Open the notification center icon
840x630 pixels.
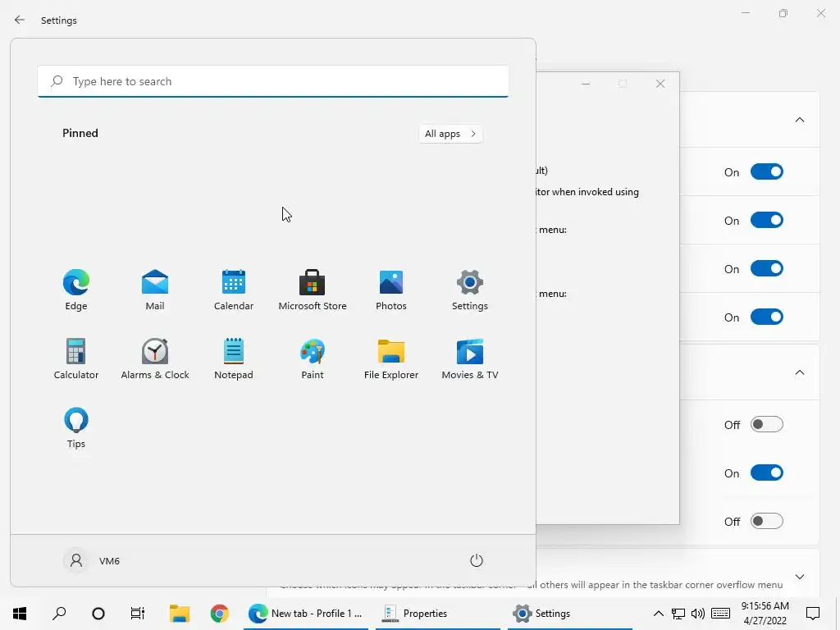tap(813, 614)
